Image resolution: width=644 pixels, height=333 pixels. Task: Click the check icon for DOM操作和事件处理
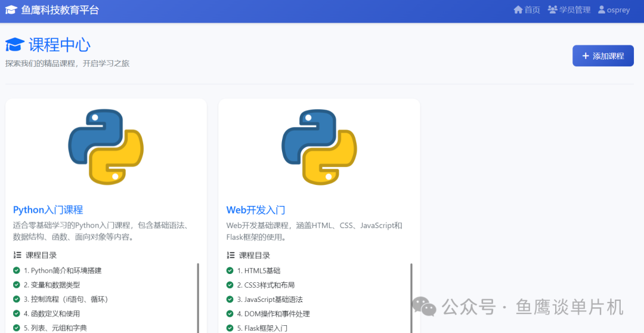(230, 313)
